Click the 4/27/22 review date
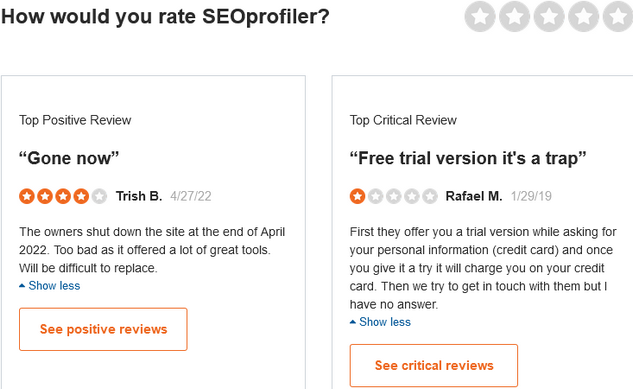 191,197
